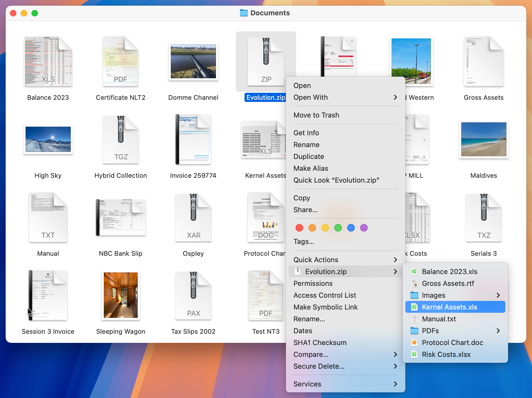Choose Dates in context menu
532x398 pixels.
coord(346,331)
